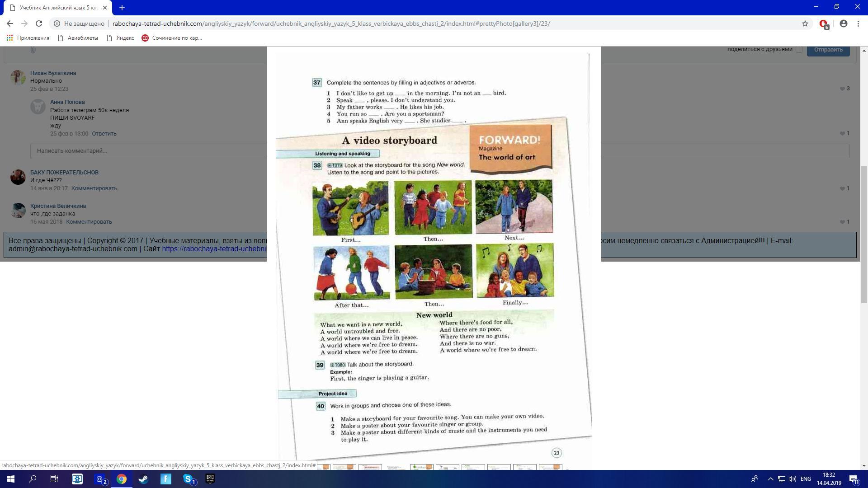This screenshot has height=488, width=868.
Task: Open Epic Games launcher from taskbar
Action: coord(210,479)
